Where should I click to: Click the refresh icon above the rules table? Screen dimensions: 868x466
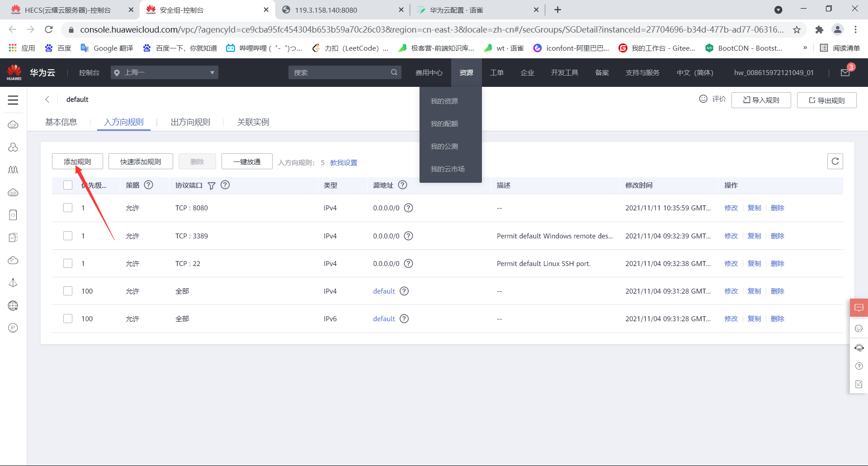(x=835, y=162)
